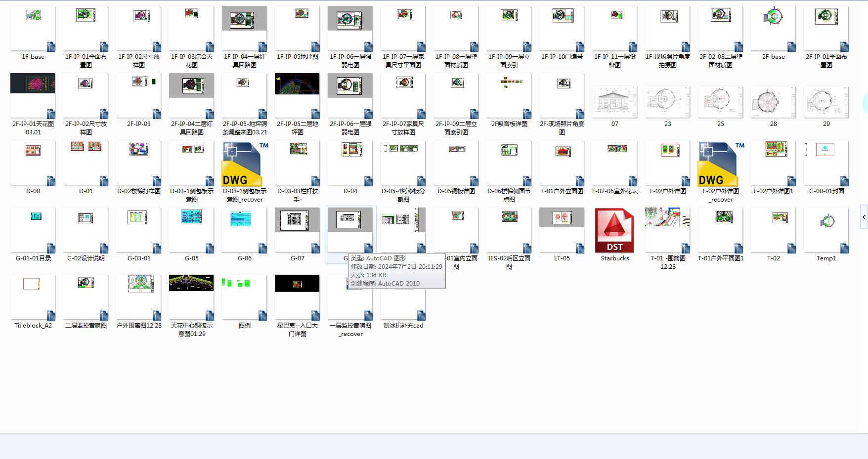Select the D-00 drawing thumbnail
Image resolution: width=868 pixels, height=459 pixels.
[33, 163]
